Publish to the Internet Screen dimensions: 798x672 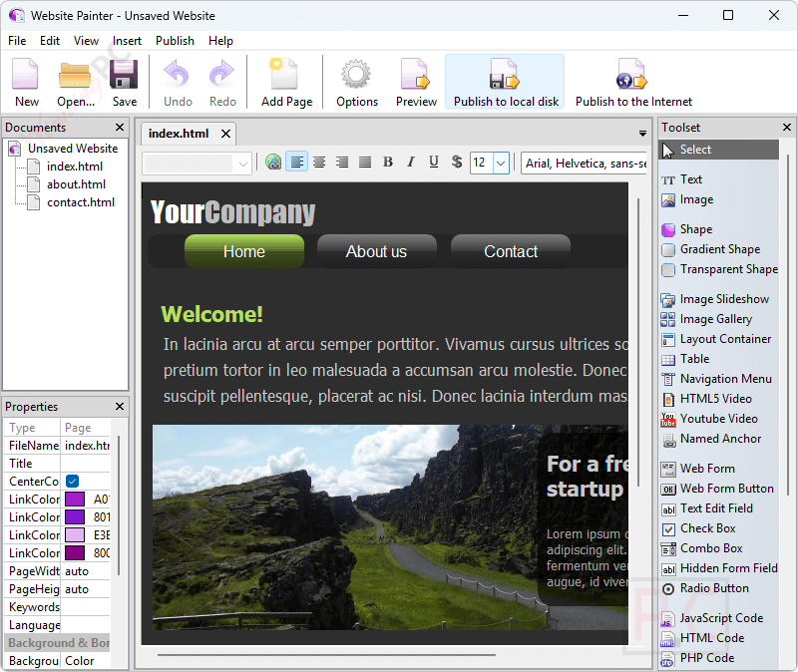pos(633,82)
